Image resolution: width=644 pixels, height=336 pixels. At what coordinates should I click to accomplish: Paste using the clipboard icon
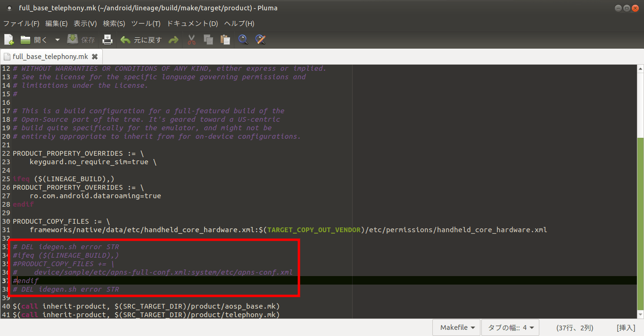pyautogui.click(x=225, y=40)
